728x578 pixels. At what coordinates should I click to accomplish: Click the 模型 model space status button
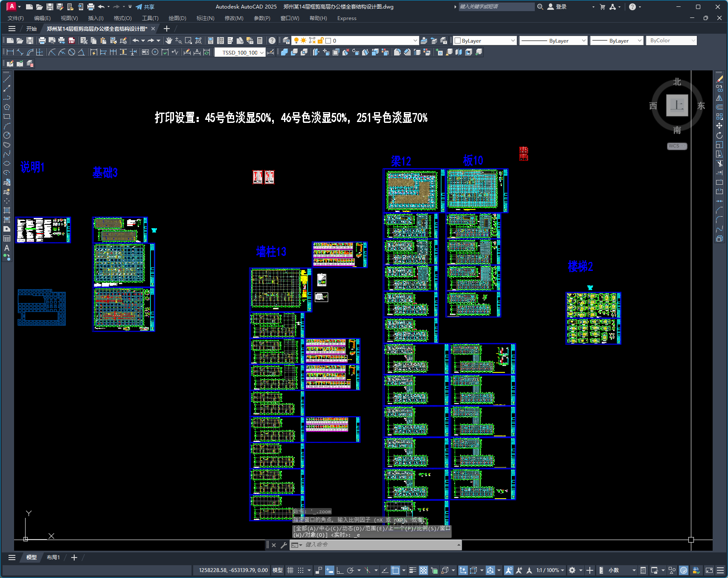pyautogui.click(x=278, y=570)
